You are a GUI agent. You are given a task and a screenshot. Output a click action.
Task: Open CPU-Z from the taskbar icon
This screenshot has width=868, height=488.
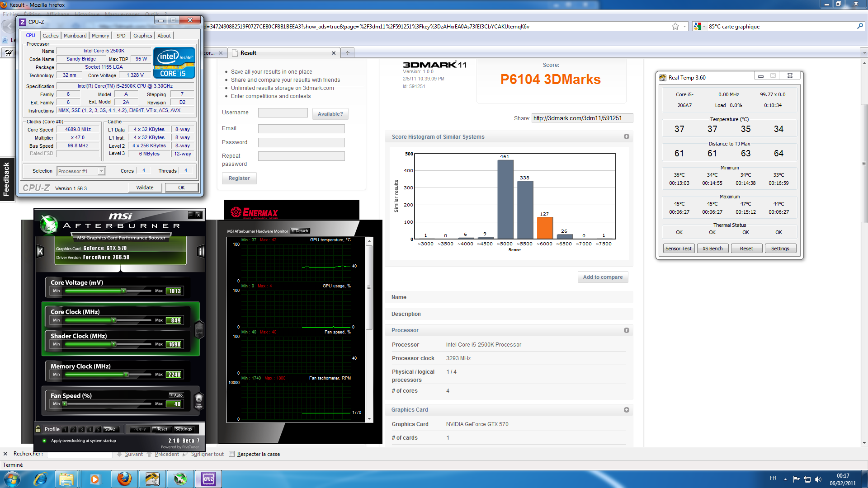pyautogui.click(x=208, y=479)
